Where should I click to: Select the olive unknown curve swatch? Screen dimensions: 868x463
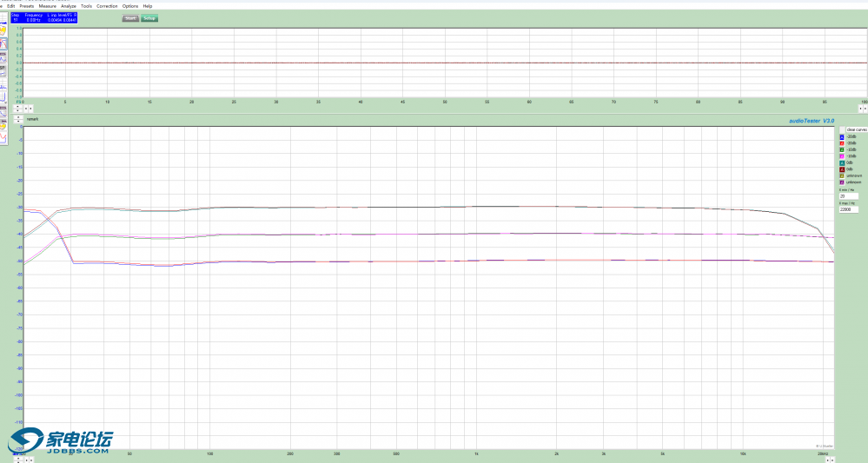click(842, 176)
